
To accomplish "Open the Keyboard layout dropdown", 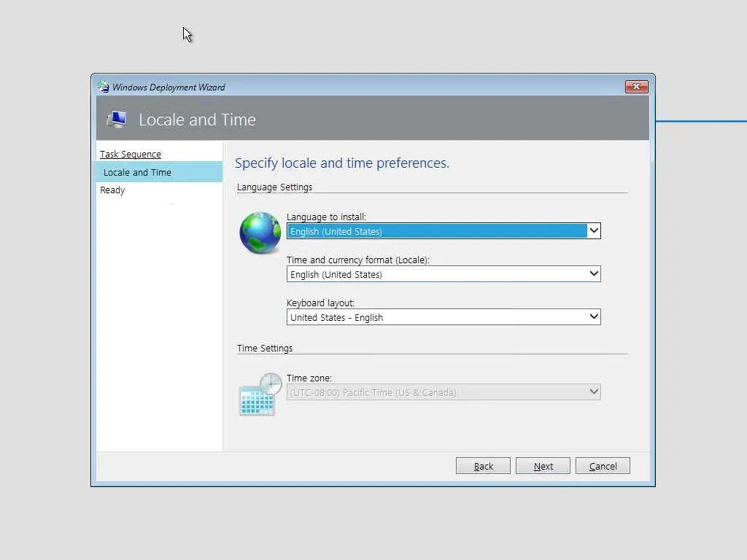I will click(x=444, y=317).
